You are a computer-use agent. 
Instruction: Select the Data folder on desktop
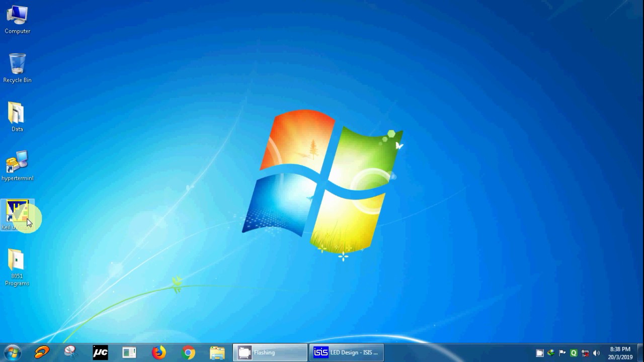[x=17, y=117]
